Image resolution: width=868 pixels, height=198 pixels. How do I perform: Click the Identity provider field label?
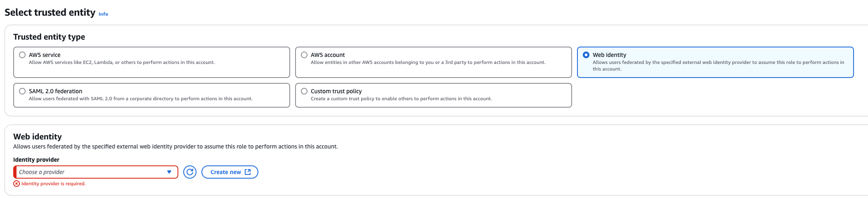coord(36,160)
